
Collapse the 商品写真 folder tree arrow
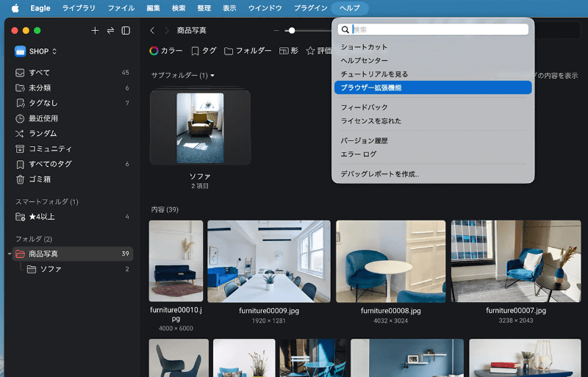(x=10, y=254)
